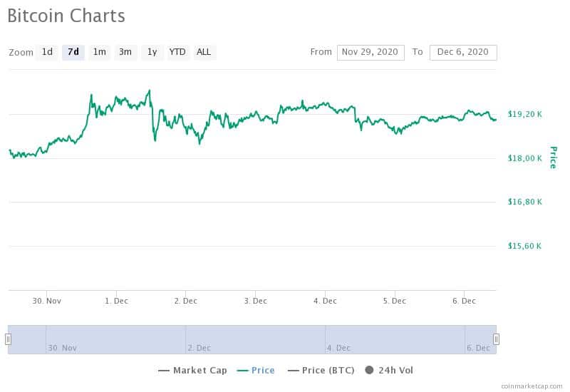The height and width of the screenshot is (392, 570).
Task: Grab the right navigator handle
Action: pos(496,339)
